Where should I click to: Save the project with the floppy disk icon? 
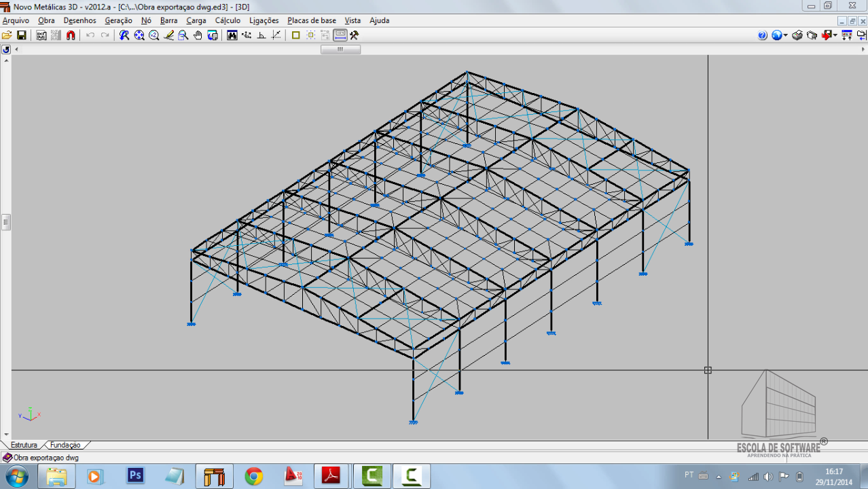(22, 35)
